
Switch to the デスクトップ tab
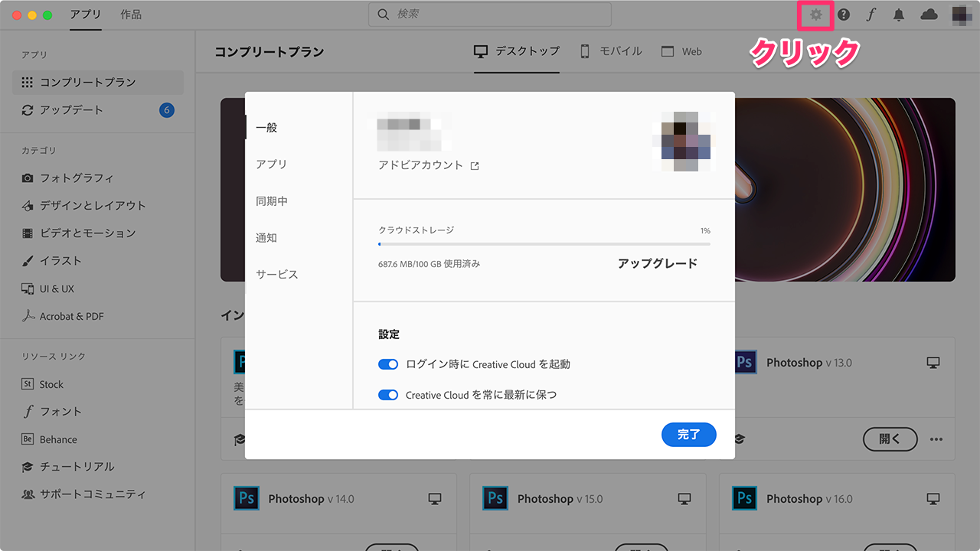point(517,51)
